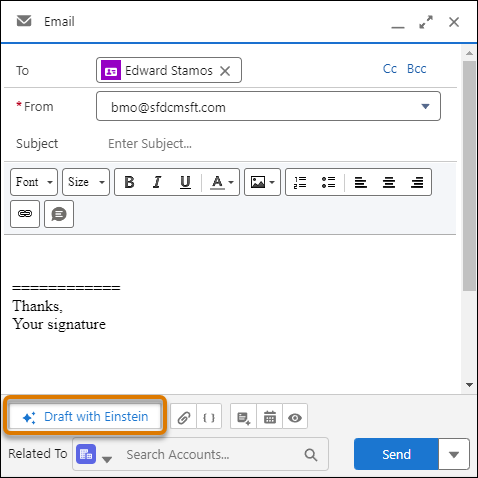Insert a numbered list
The image size is (478, 478).
coord(300,182)
